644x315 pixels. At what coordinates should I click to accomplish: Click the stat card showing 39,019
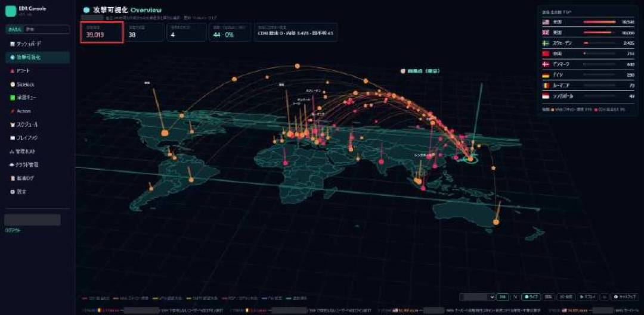[102, 32]
